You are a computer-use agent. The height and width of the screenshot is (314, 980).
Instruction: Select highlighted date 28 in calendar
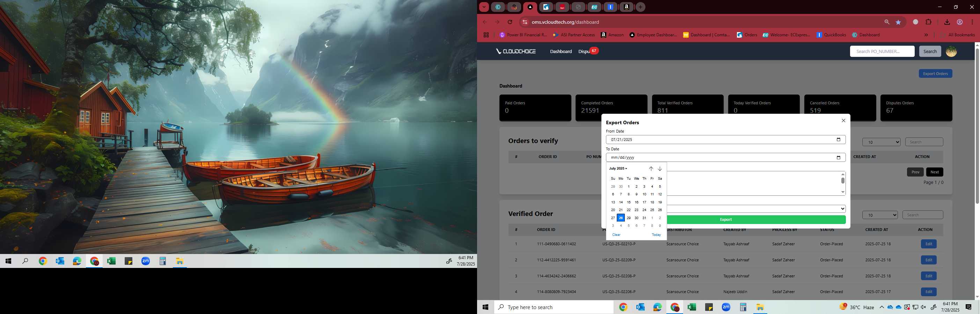(x=621, y=218)
